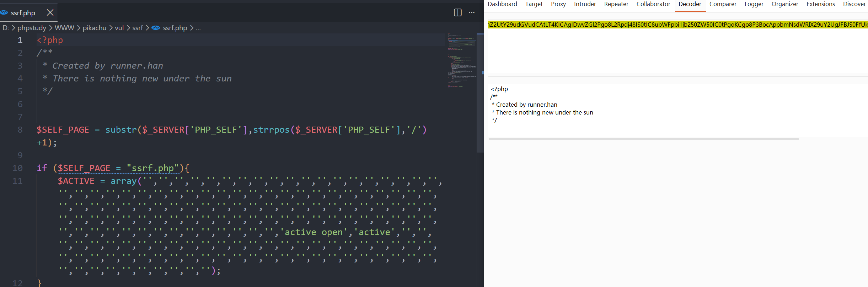Open the pikachu breadcrumb folder
Viewport: 868px width, 287px height.
(94, 28)
